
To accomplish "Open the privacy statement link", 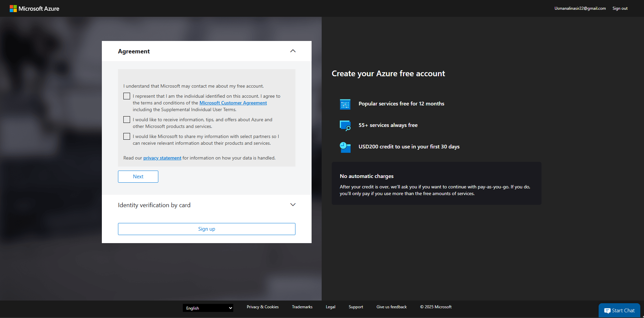I will click(x=162, y=158).
